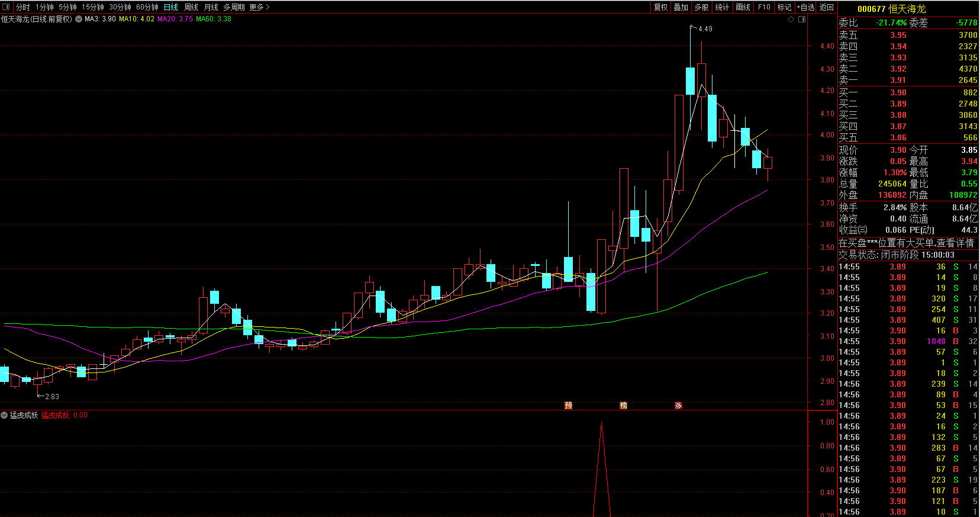The height and width of the screenshot is (517, 980).
Task: Click the MA20: 3.75 indicator label
Action: [x=175, y=19]
